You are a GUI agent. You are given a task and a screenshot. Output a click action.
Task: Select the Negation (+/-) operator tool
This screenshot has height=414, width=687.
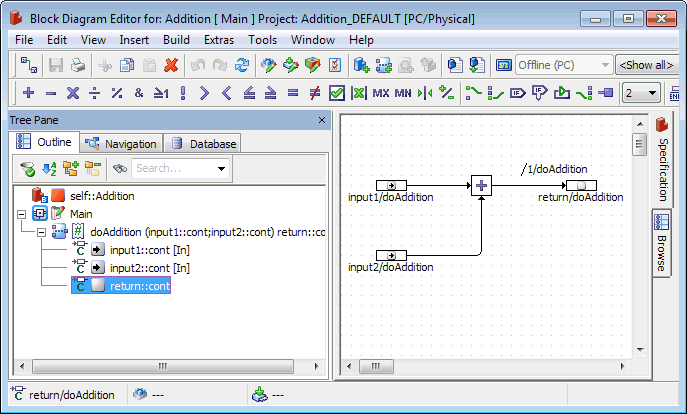point(447,93)
